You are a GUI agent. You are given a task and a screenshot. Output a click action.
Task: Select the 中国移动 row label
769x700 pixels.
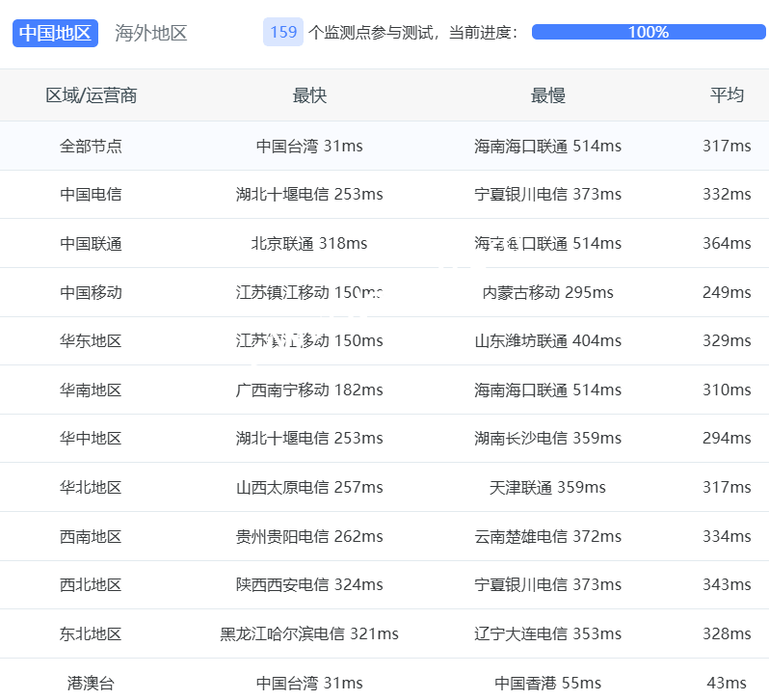[92, 292]
